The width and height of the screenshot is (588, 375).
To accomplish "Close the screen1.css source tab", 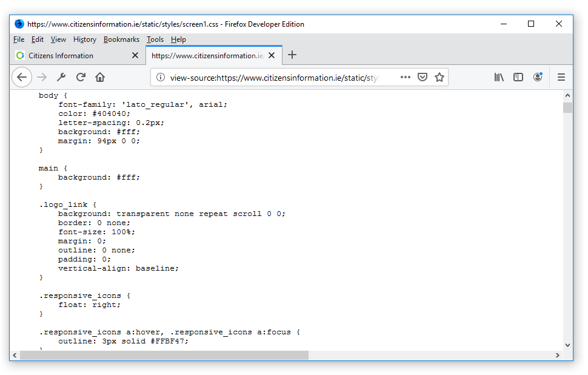I will 272,55.
